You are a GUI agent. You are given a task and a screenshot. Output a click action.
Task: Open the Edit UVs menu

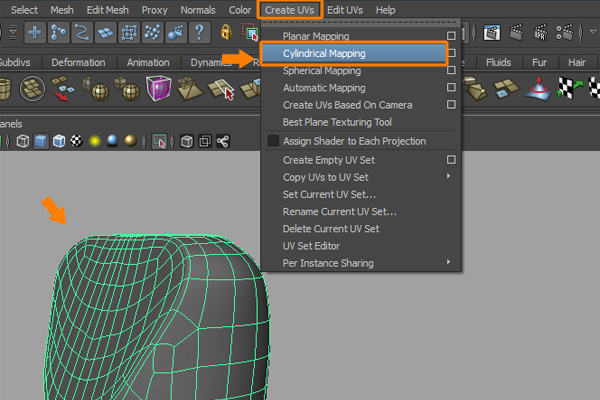click(345, 9)
